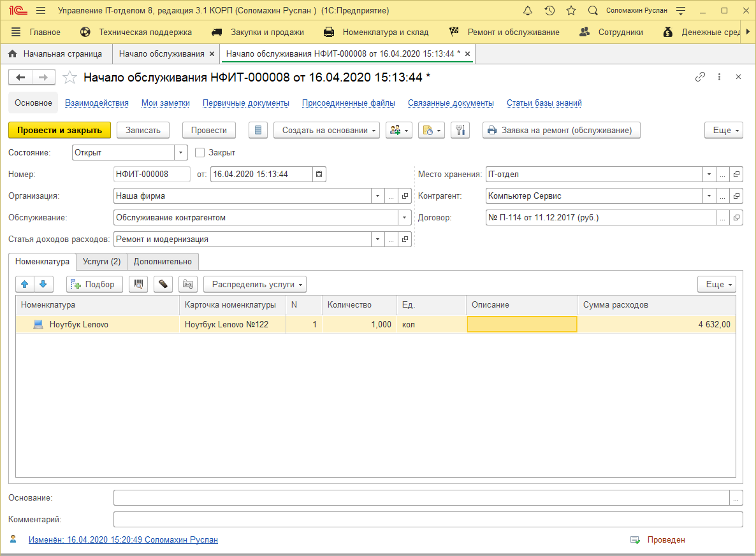
Task: Open Связанные документы link
Action: pos(451,103)
